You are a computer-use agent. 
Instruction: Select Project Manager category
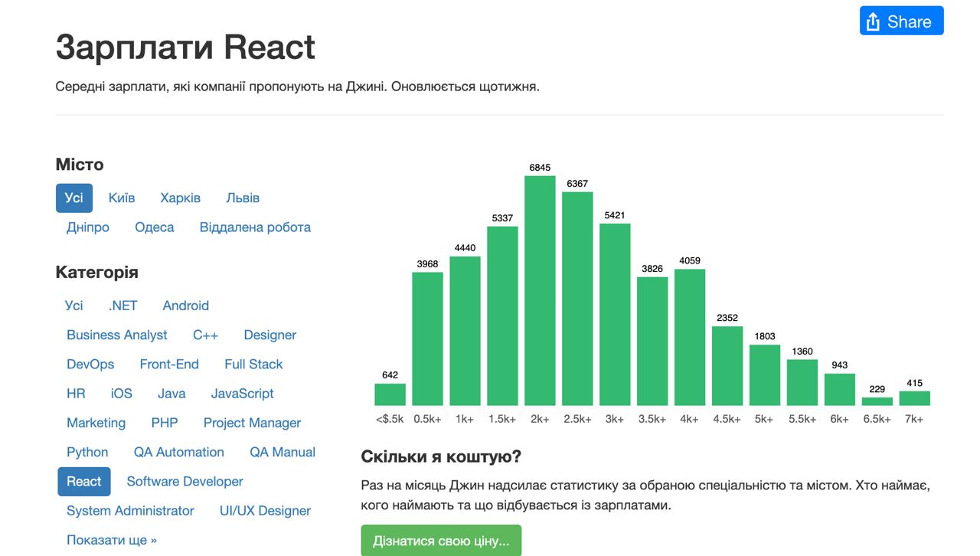252,423
